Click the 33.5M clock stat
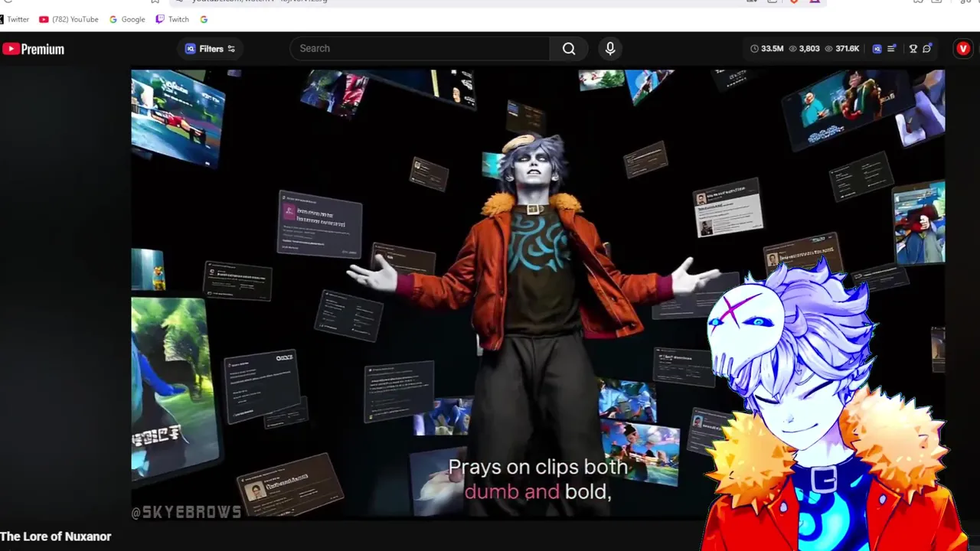The image size is (980, 551). coord(767,49)
